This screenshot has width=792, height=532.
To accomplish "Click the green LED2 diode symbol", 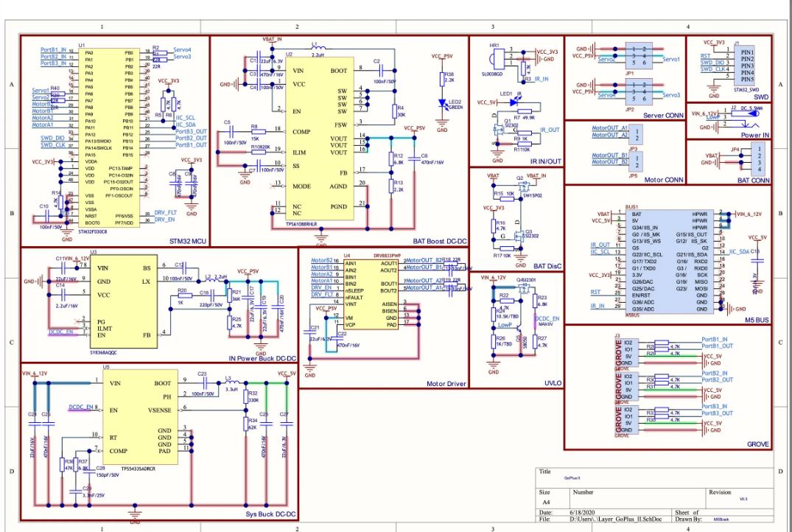I will [x=443, y=103].
